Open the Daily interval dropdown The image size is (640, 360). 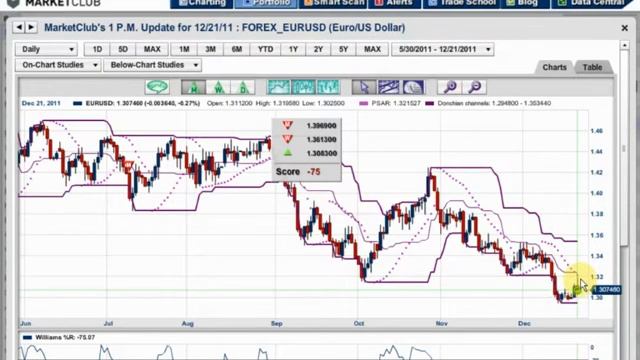[47, 49]
